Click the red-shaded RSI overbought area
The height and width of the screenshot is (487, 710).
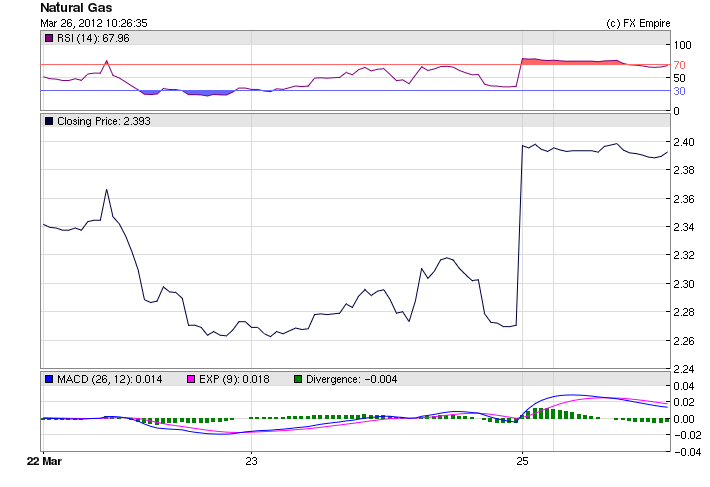tap(573, 62)
